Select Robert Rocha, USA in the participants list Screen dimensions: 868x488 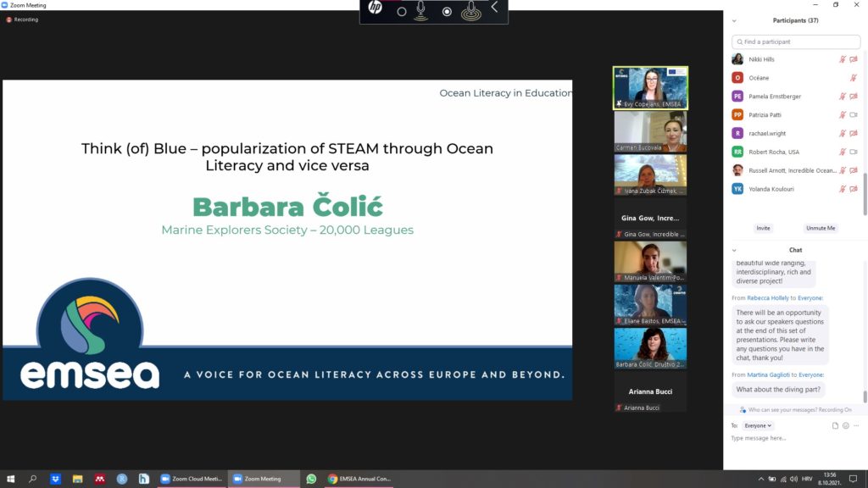[795, 152]
